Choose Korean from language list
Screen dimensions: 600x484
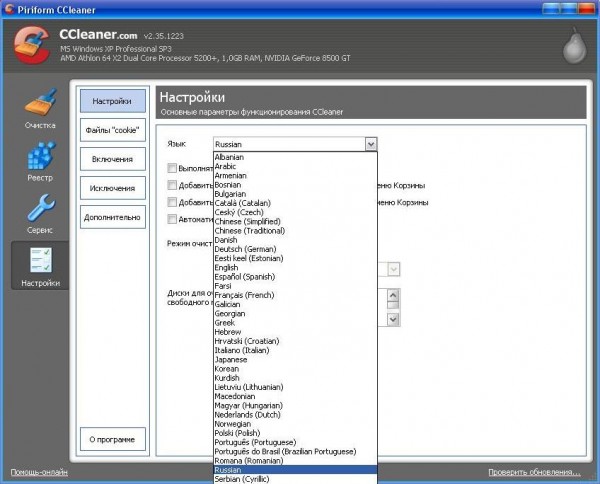click(x=295, y=368)
